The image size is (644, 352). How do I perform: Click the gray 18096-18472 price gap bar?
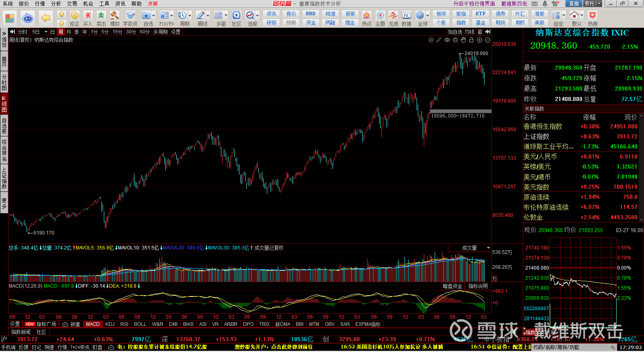click(460, 111)
